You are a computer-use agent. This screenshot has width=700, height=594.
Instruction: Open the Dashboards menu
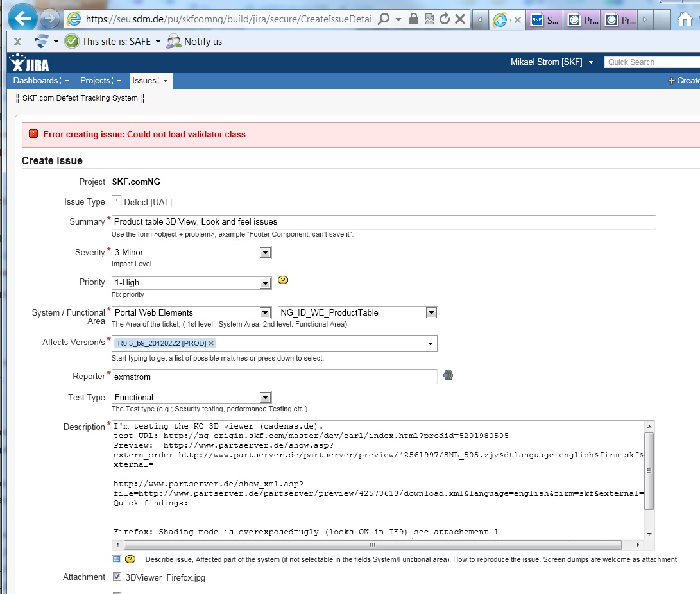click(36, 81)
